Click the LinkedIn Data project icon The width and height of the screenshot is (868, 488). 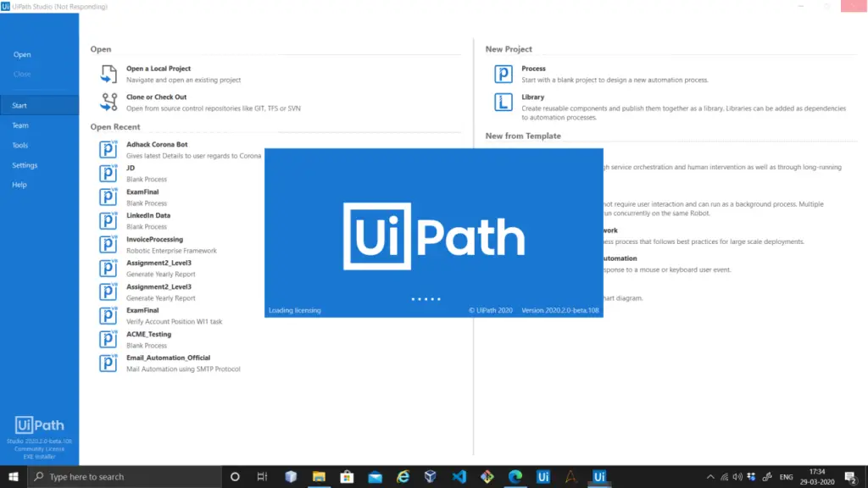coord(108,221)
